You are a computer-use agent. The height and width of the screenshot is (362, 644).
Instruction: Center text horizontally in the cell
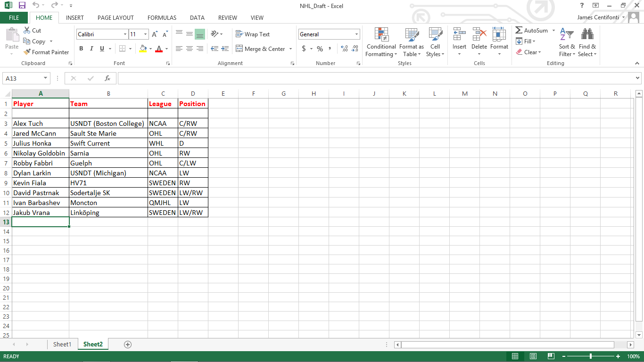pyautogui.click(x=190, y=49)
